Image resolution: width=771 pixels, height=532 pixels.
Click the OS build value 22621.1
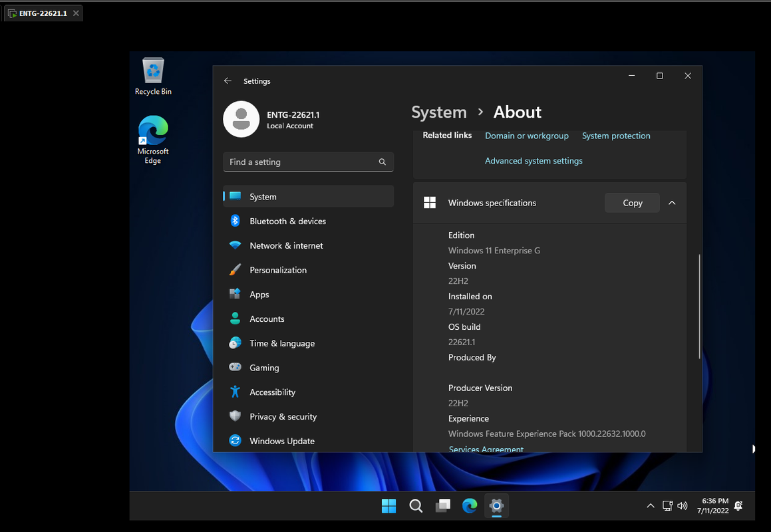[x=461, y=342]
